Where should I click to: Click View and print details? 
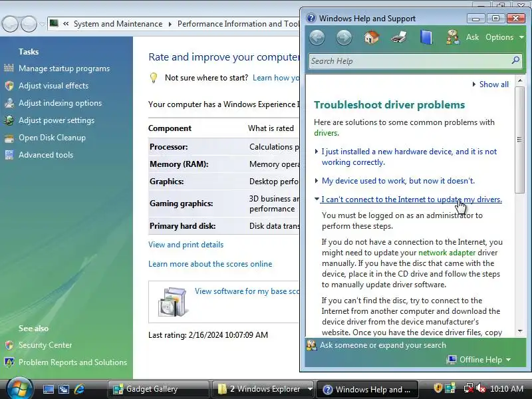(x=186, y=245)
